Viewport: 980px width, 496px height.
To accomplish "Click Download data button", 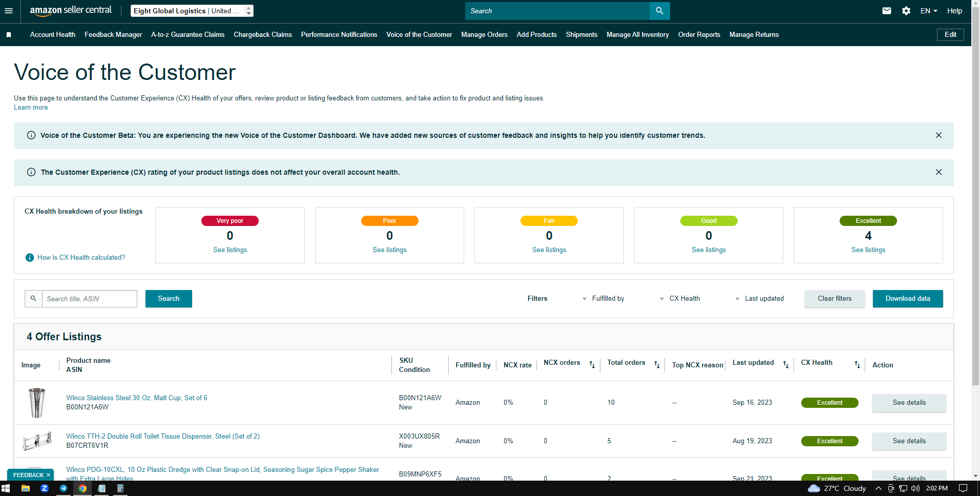I will coord(908,299).
